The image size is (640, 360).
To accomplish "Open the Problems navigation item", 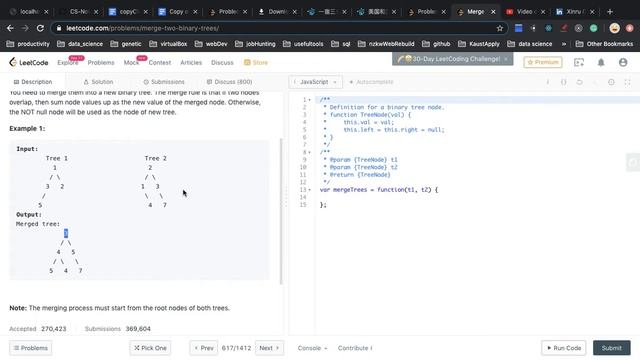I will click(101, 62).
